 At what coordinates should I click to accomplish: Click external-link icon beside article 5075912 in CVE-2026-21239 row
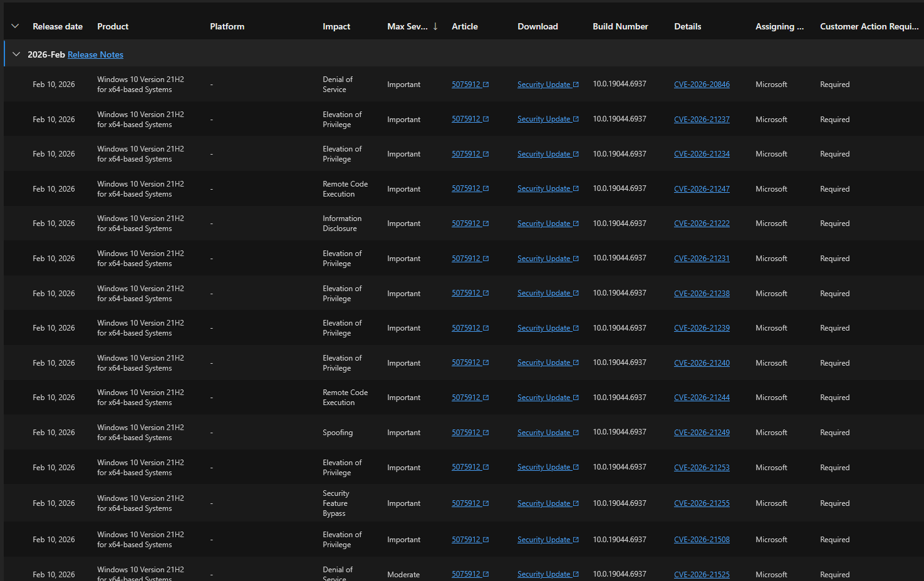pyautogui.click(x=486, y=328)
